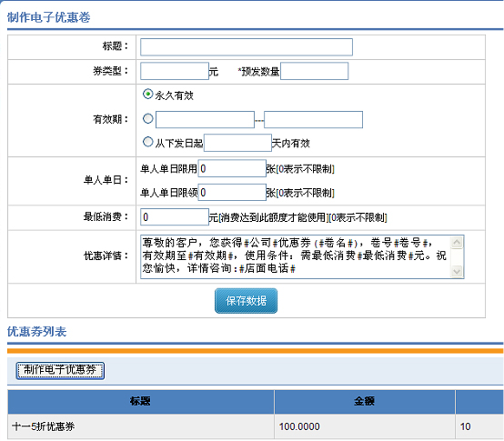The width and height of the screenshot is (504, 441).
Task: Click the 金额 column header
Action: pyautogui.click(x=364, y=401)
